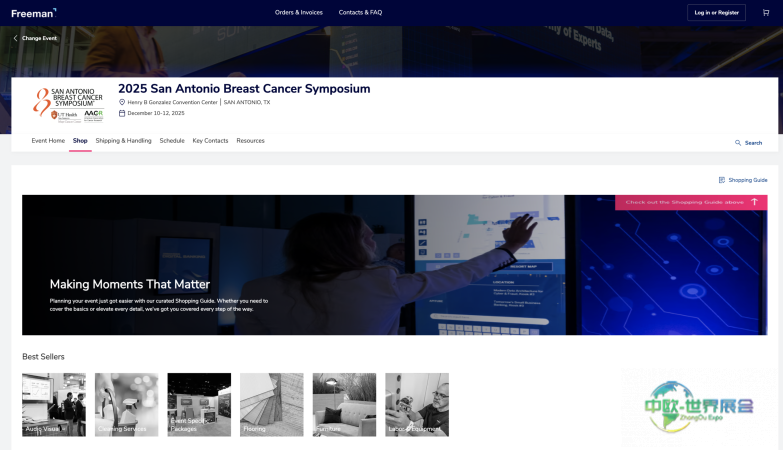This screenshot has width=783, height=450.
Task: Switch to the Event Home tab
Action: click(48, 141)
